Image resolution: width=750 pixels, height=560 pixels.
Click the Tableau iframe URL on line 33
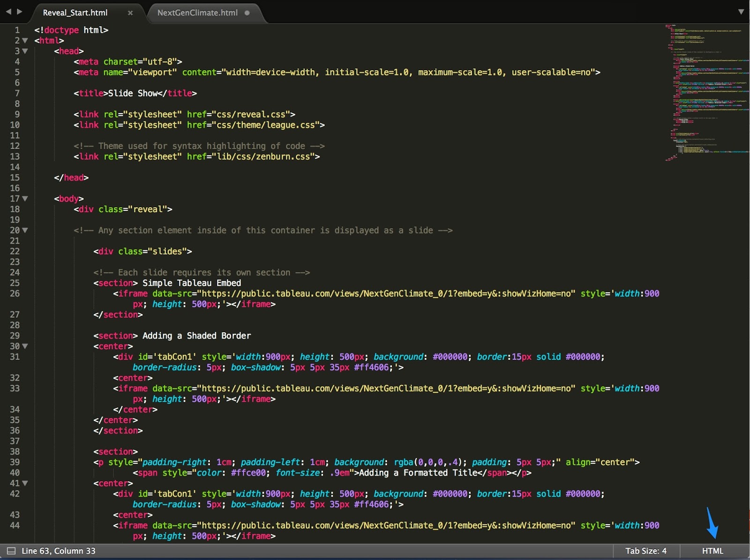pyautogui.click(x=387, y=388)
